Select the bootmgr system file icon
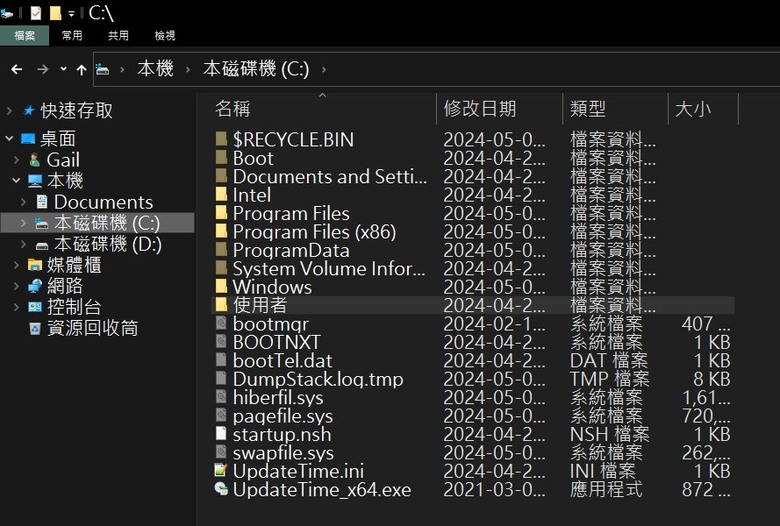 click(221, 323)
